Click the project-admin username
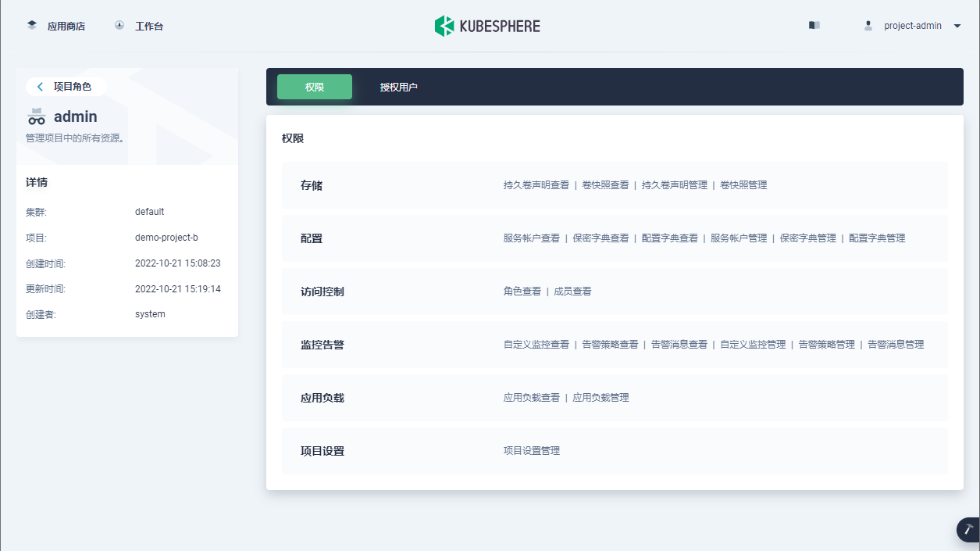 [x=913, y=26]
